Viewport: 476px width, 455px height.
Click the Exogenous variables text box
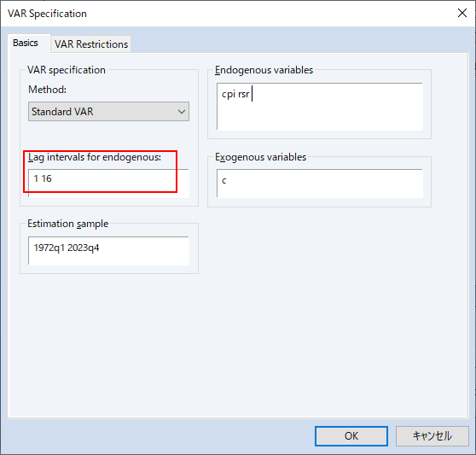(x=320, y=184)
